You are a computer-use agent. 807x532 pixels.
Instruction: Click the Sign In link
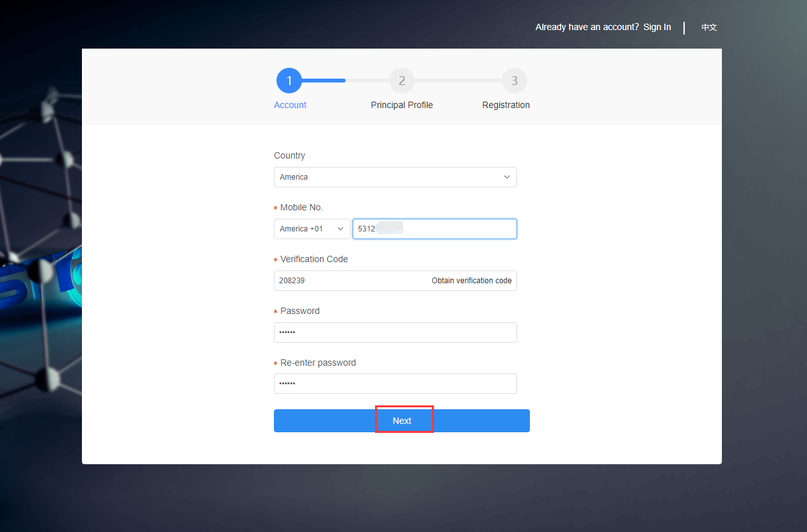coord(657,27)
